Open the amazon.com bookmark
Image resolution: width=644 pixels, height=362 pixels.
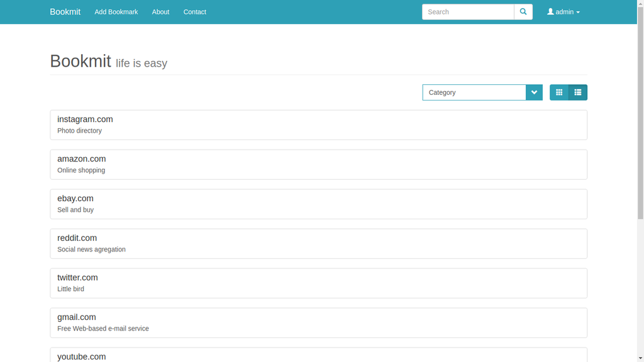point(81,159)
